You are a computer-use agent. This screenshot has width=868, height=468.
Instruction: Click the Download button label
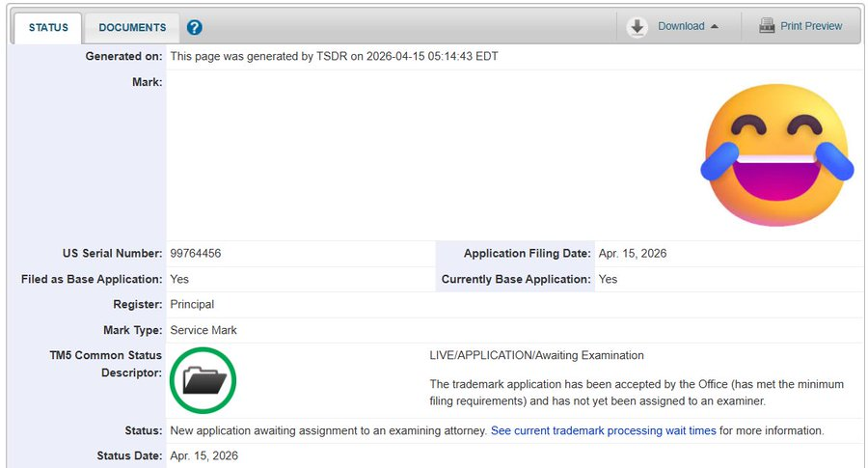[681, 26]
